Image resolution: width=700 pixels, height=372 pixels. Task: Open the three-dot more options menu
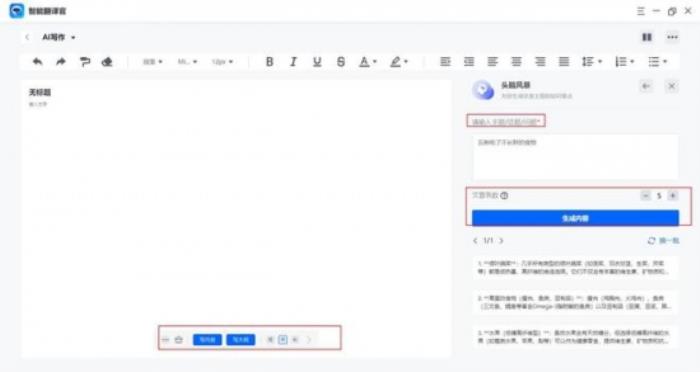coord(672,38)
